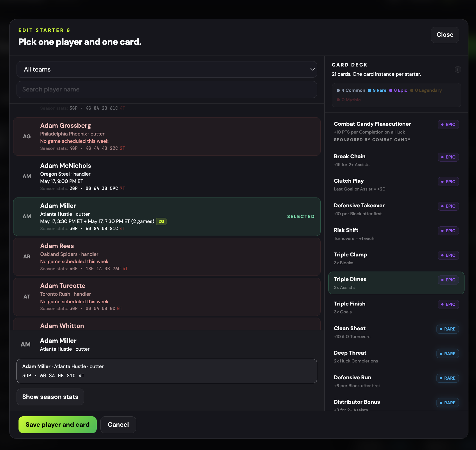Click the EPIC badge on Clutch Play
Screen dimensions: 476x450
coord(448,182)
